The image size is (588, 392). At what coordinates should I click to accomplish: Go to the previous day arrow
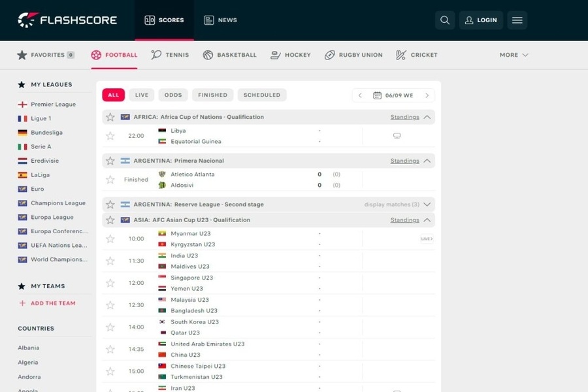coord(360,95)
